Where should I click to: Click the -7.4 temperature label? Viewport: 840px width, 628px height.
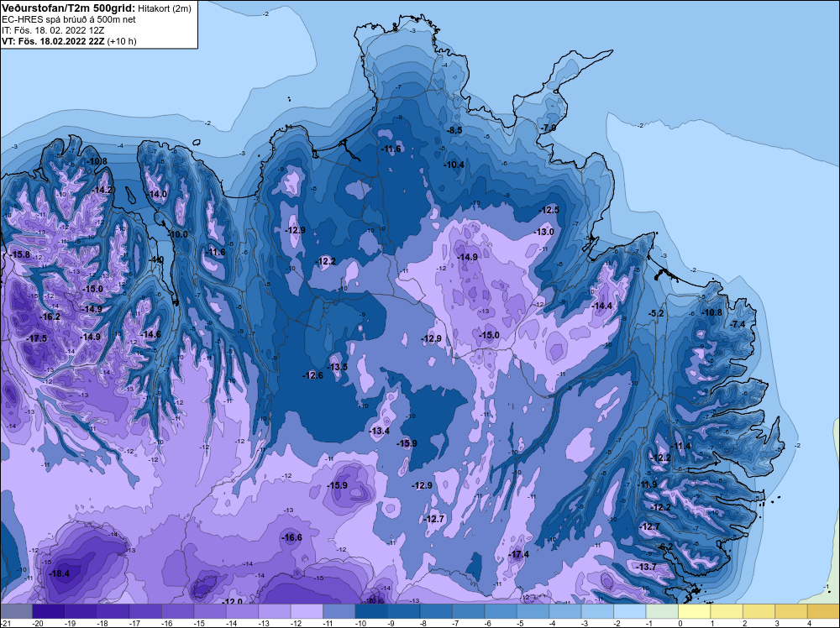coord(738,324)
